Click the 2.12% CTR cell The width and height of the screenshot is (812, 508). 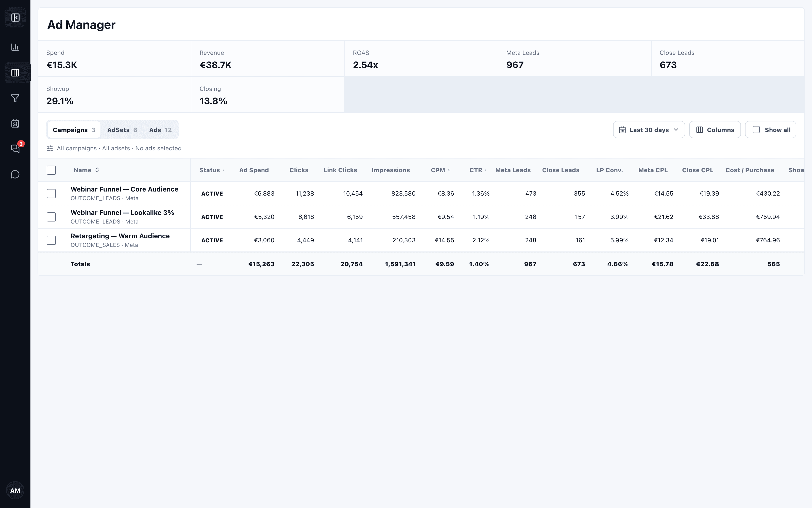(481, 240)
